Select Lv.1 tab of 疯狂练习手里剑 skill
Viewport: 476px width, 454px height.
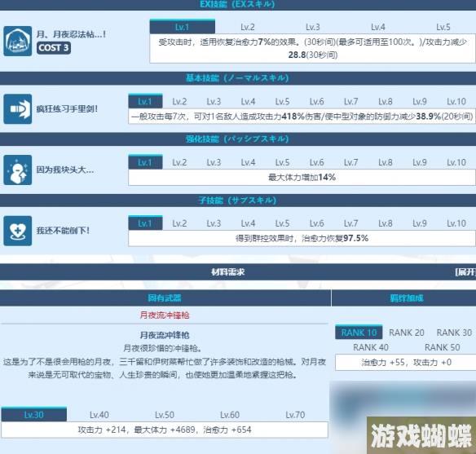tap(145, 101)
